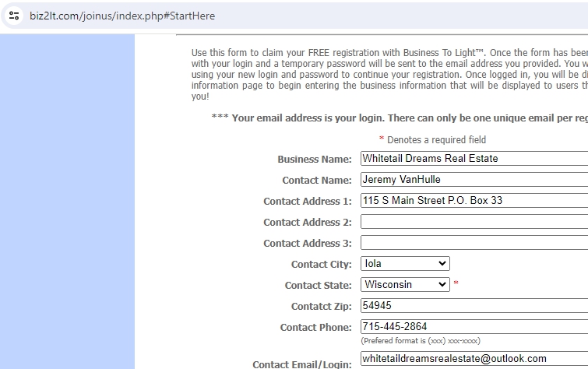Click the "Denotes a required field" note
This screenshot has height=369, width=588.
[436, 140]
